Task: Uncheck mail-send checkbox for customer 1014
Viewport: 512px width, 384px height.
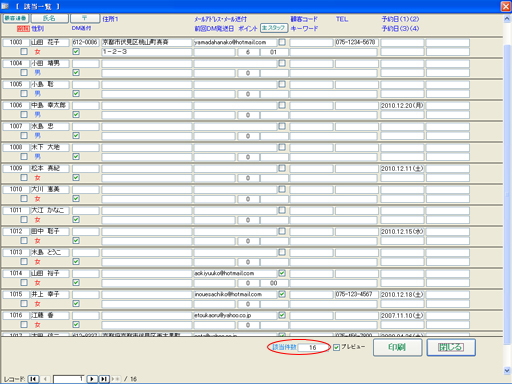Action: point(282,273)
